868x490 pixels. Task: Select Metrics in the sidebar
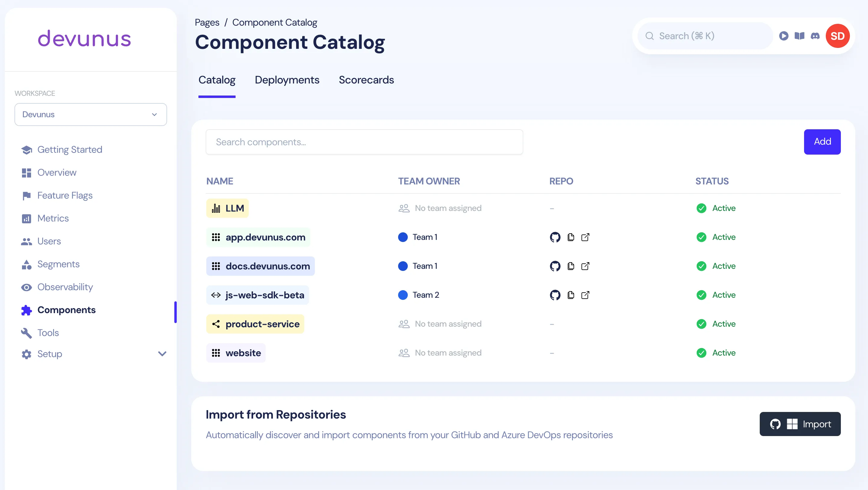coord(53,218)
